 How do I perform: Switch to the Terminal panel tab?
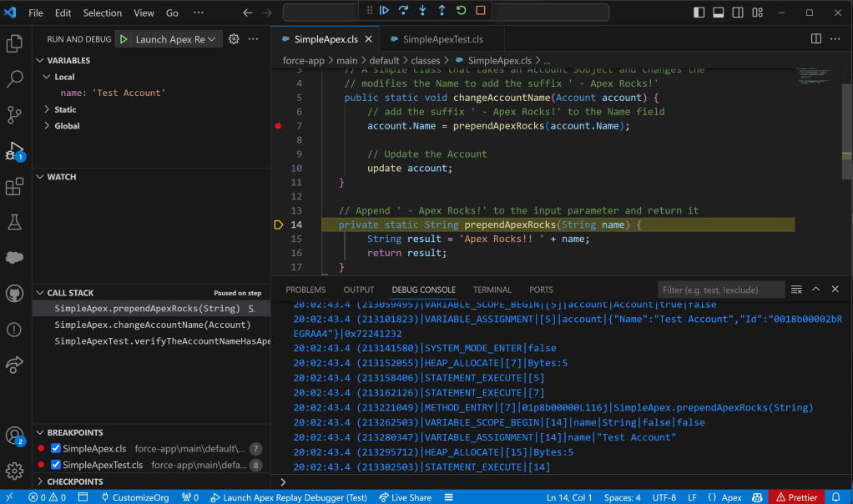(492, 290)
